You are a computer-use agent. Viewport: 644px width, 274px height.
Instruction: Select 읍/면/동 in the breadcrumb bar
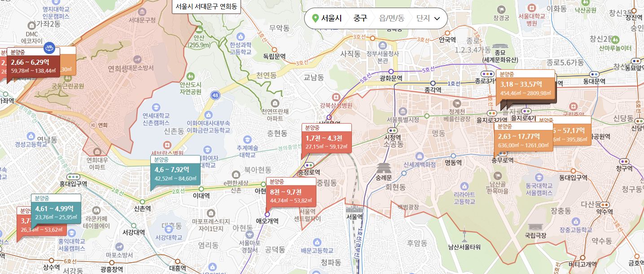(x=391, y=18)
